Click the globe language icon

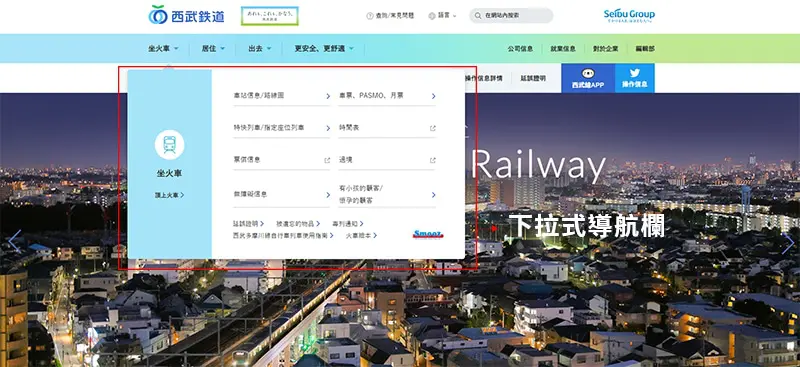tap(432, 16)
